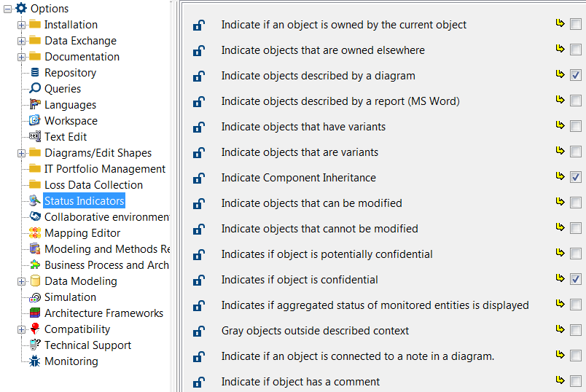Screen dimensions: 586x392
Task: Click lock icon for Indicate objects that are variants
Action: tap(198, 153)
